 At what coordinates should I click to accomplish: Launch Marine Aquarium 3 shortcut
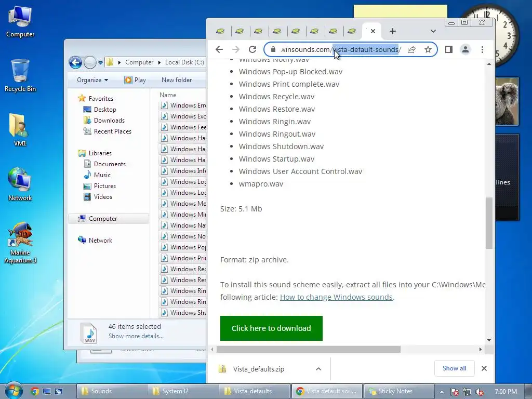coord(20,243)
